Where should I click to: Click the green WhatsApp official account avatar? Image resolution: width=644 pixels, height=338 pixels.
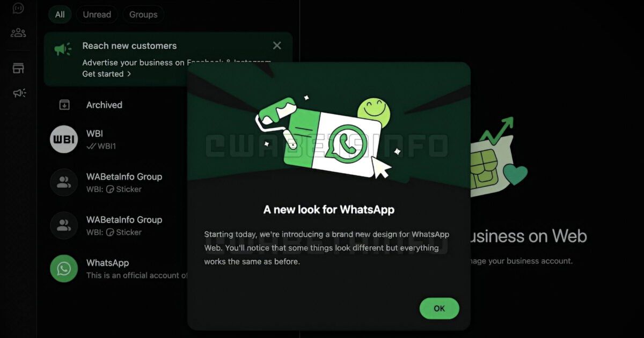point(64,268)
